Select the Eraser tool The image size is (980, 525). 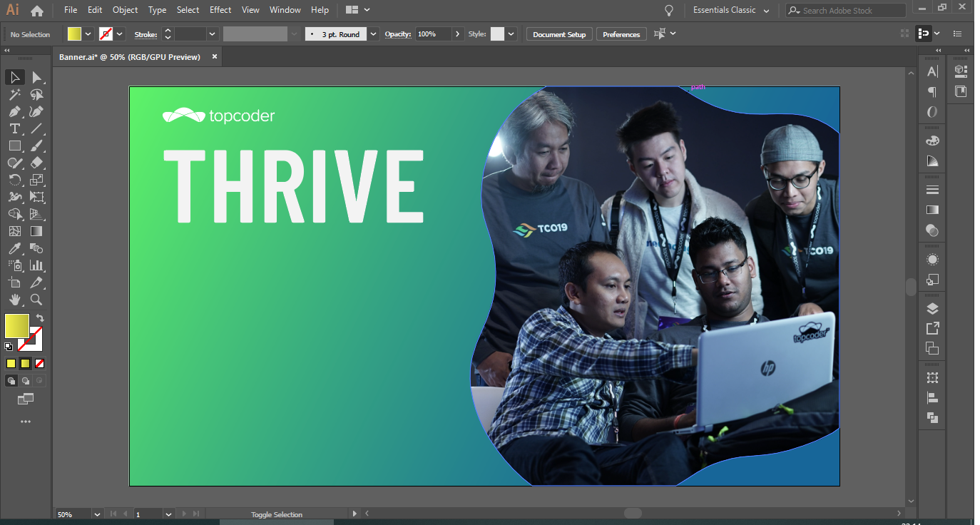pyautogui.click(x=37, y=163)
